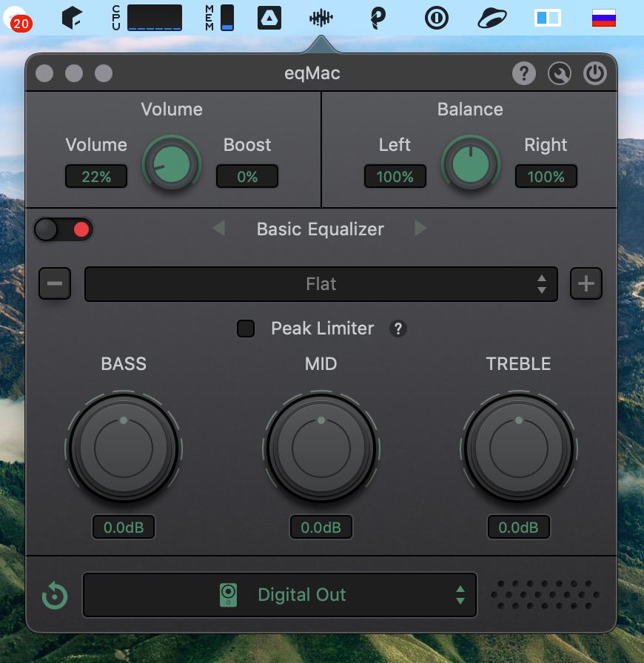Open eqMac settings wrench icon
This screenshot has height=663, width=644.
560,73
